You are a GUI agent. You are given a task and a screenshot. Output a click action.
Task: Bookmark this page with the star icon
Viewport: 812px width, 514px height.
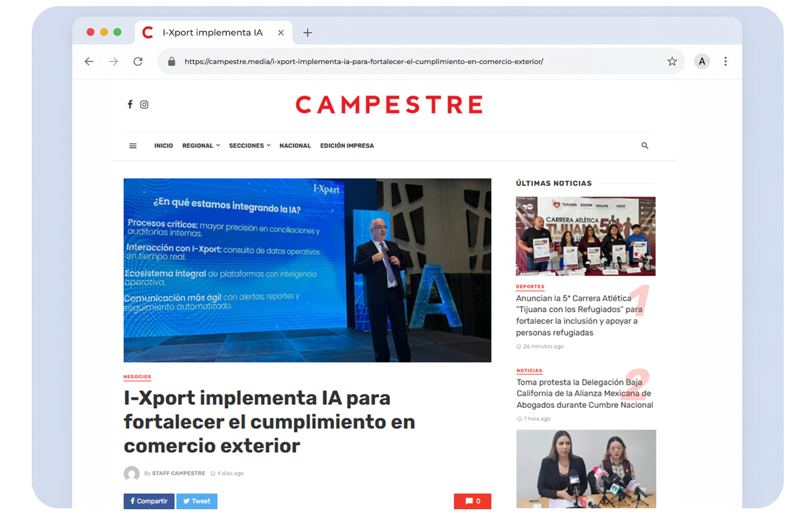[672, 61]
